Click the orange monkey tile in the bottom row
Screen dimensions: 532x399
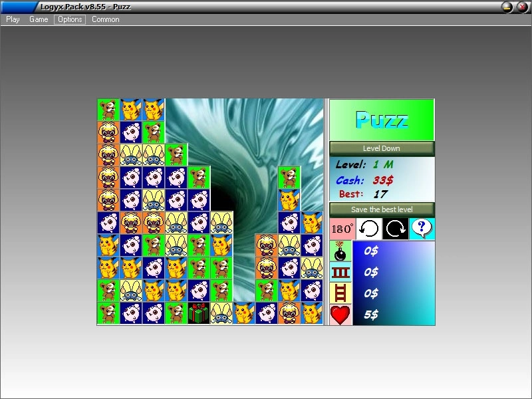click(289, 313)
